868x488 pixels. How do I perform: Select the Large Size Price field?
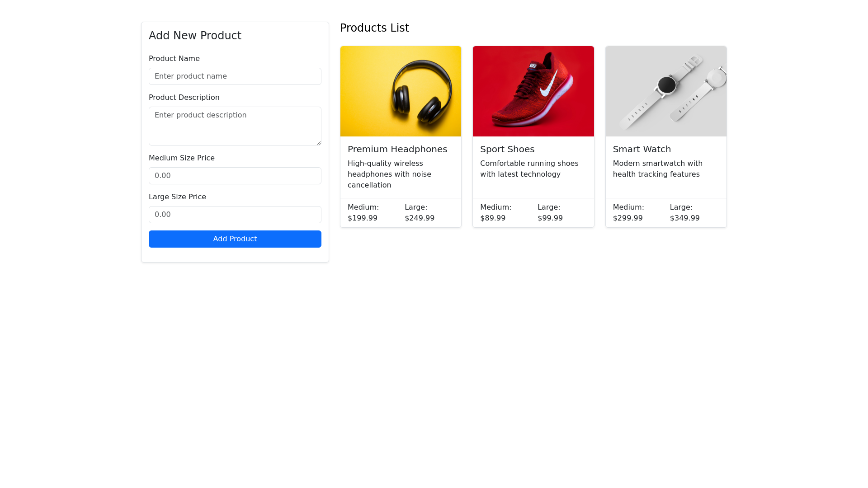235,215
